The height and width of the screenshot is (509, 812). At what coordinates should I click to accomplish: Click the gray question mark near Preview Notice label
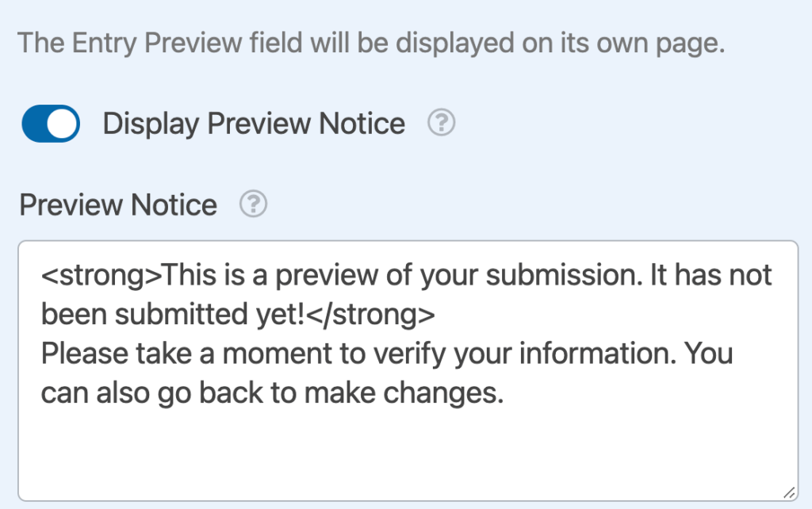[251, 205]
